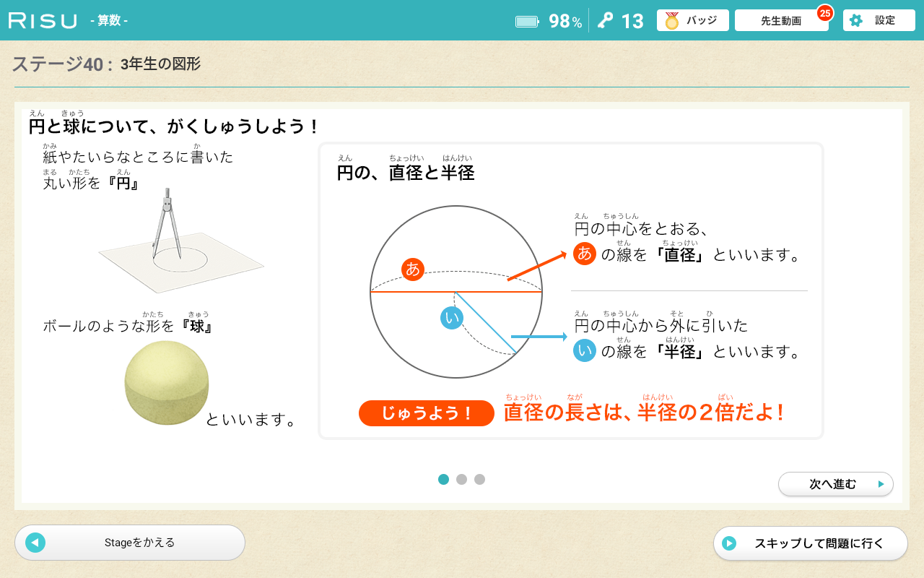Click the left arrow icon on Stageをかえる
Viewport: 924px width, 578px height.
pos(35,543)
